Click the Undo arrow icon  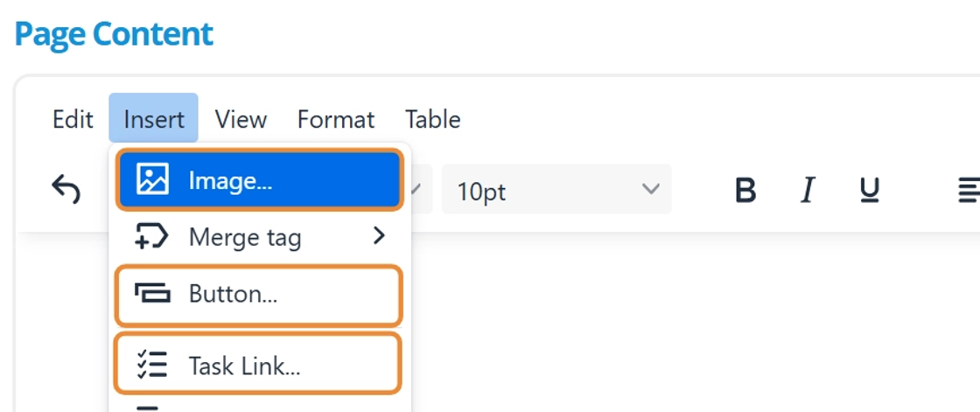coord(66,188)
